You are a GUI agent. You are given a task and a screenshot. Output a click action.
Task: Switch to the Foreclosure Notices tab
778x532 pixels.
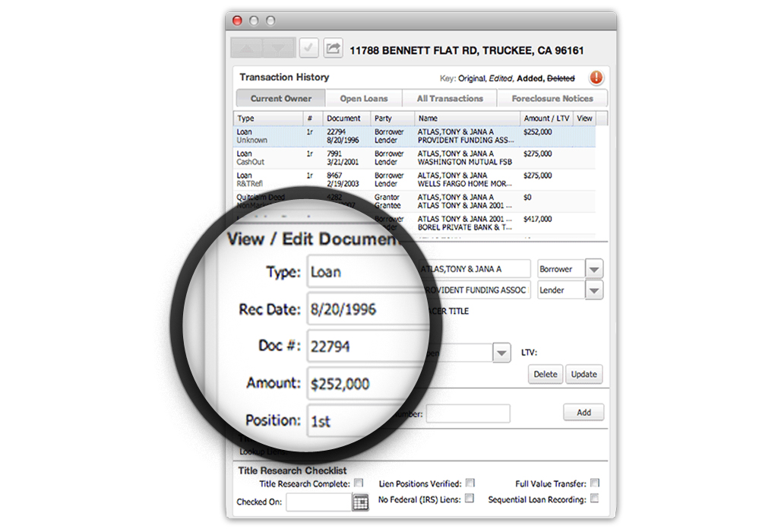pyautogui.click(x=552, y=99)
